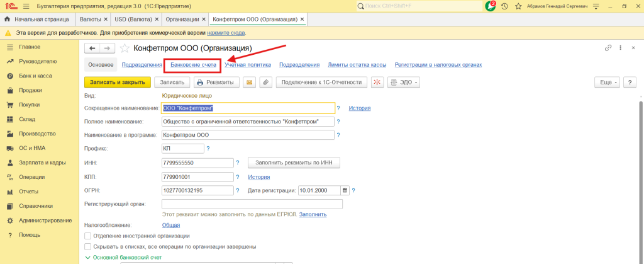This screenshot has width=644, height=264.
Task: Open Регистрации в налоговых органах link
Action: [438, 65]
